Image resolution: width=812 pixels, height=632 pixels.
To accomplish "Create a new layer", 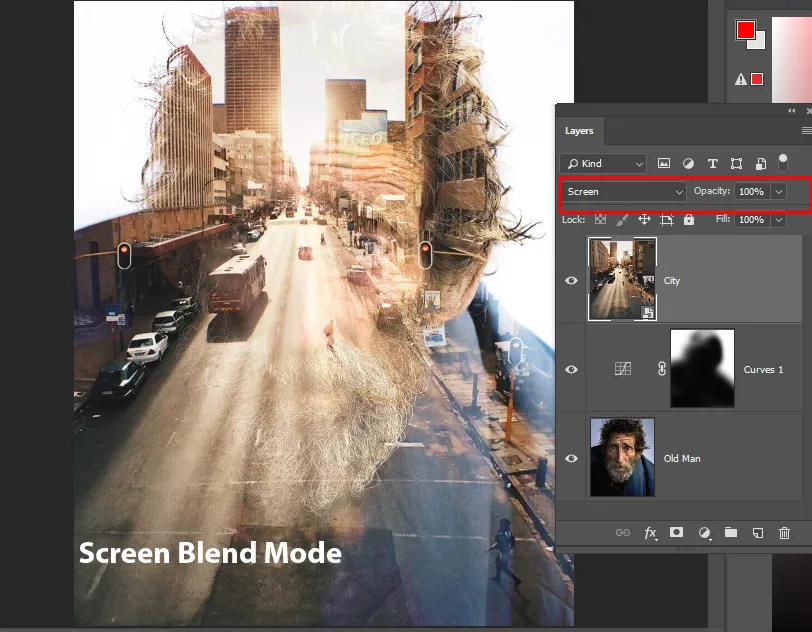I will tap(758, 533).
